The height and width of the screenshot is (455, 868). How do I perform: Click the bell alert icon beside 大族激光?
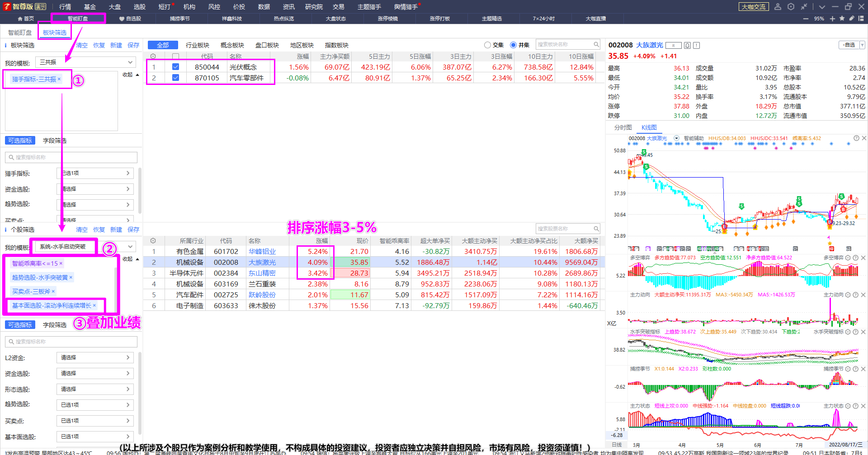tap(687, 45)
